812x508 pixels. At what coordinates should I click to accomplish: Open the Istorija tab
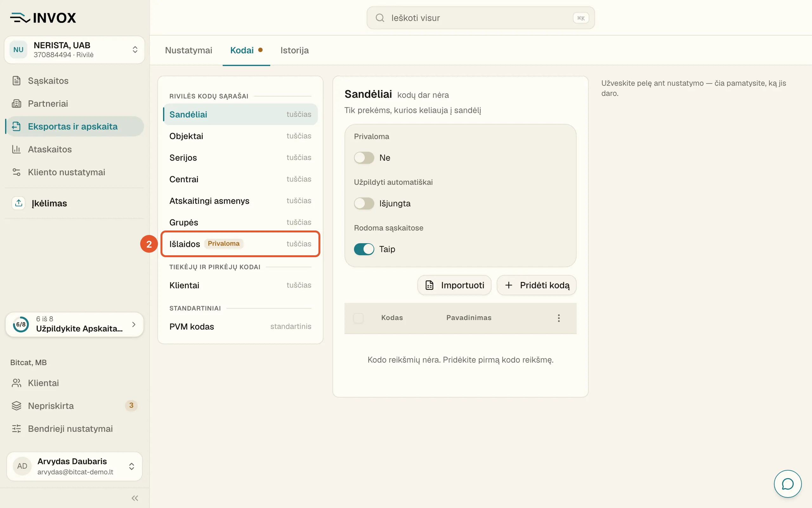295,50
